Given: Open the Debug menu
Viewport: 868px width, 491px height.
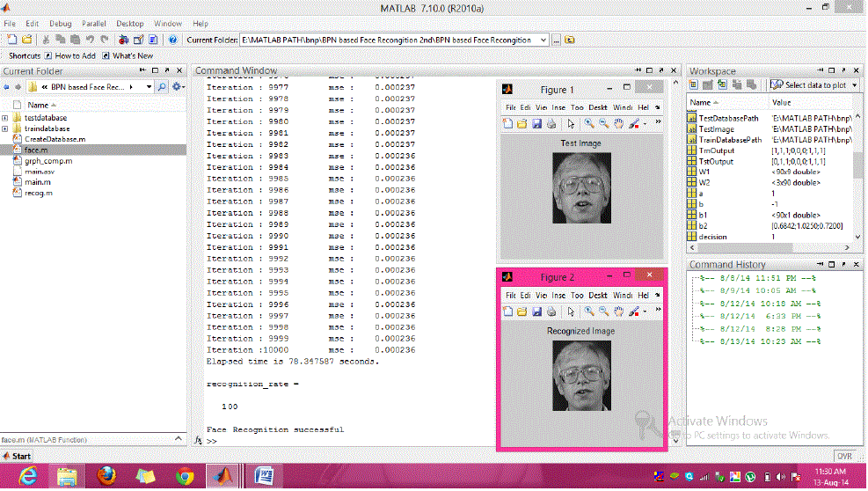Looking at the screenshot, I should pos(61,24).
